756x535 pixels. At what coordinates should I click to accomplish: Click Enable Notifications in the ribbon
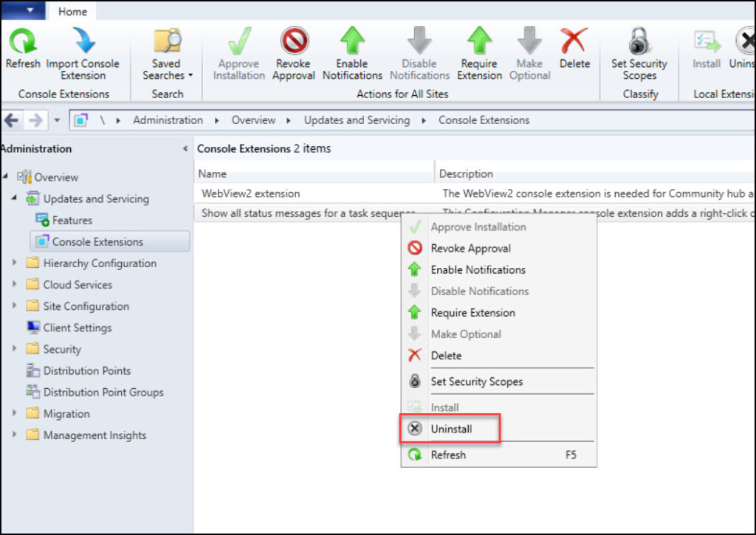click(x=352, y=53)
